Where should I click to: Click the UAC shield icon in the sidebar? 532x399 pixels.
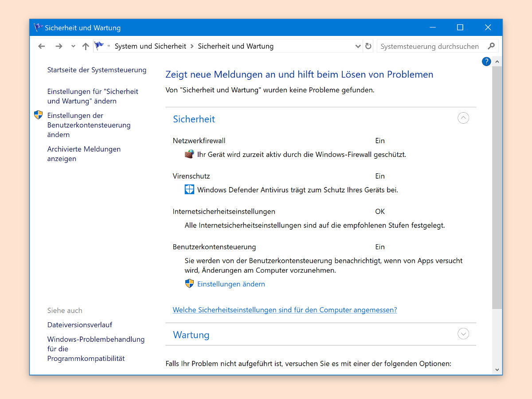(x=39, y=115)
